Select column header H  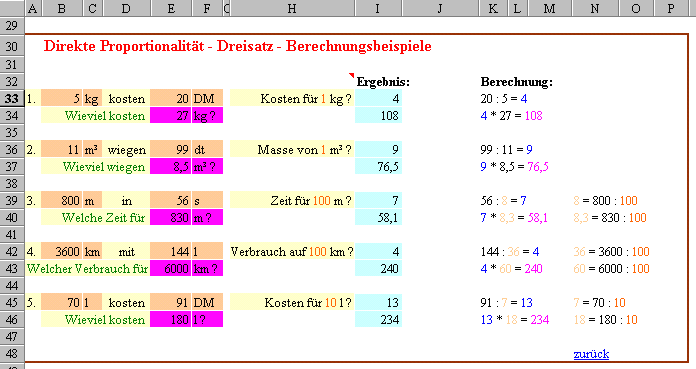coord(292,8)
